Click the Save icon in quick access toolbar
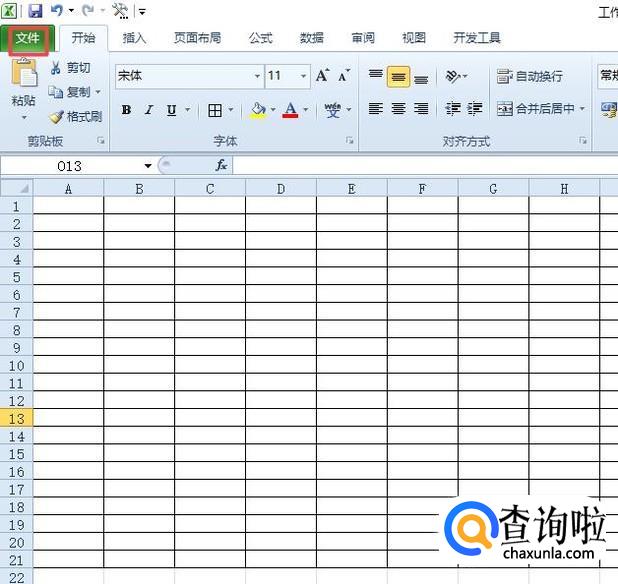 tap(35, 11)
